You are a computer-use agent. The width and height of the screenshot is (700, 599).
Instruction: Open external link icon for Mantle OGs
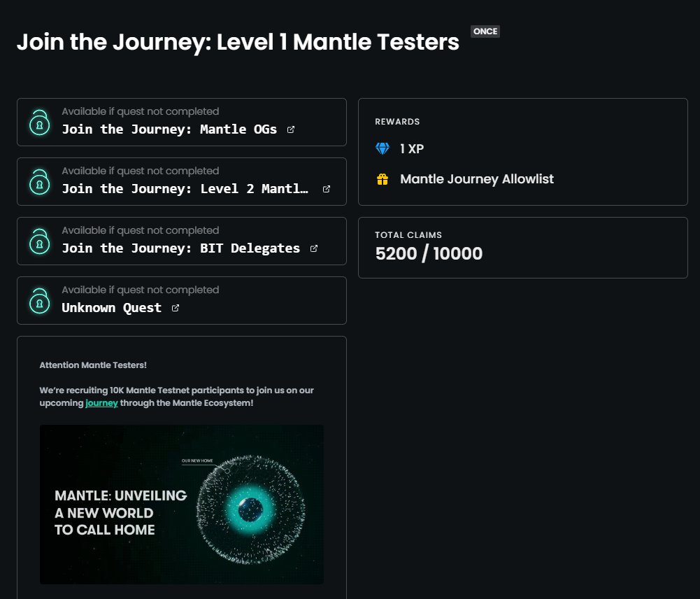click(x=291, y=129)
